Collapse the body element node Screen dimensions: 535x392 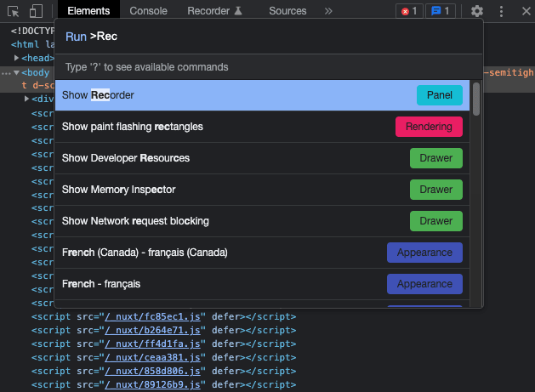click(16, 72)
